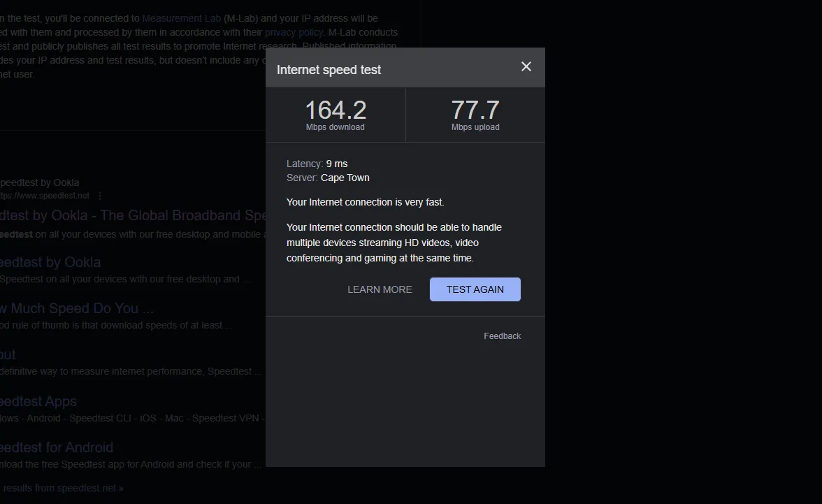Open the About sitelink under Speedtest result
The image size is (822, 504).
click(8, 354)
